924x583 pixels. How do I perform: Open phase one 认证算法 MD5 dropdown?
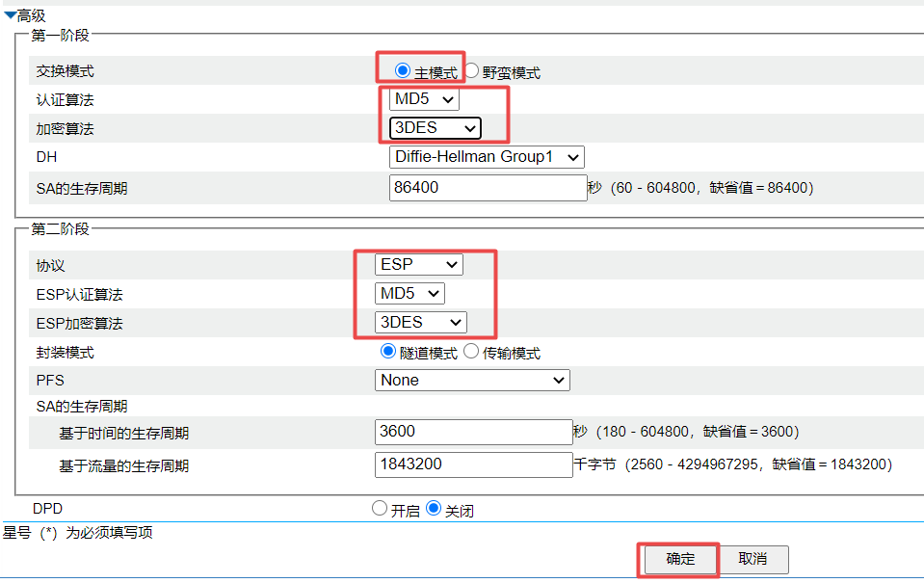[425, 99]
